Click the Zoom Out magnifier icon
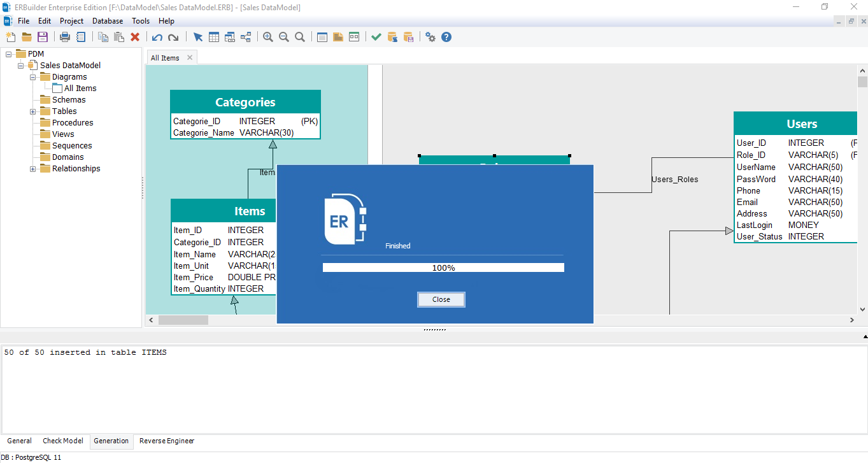 [283, 37]
